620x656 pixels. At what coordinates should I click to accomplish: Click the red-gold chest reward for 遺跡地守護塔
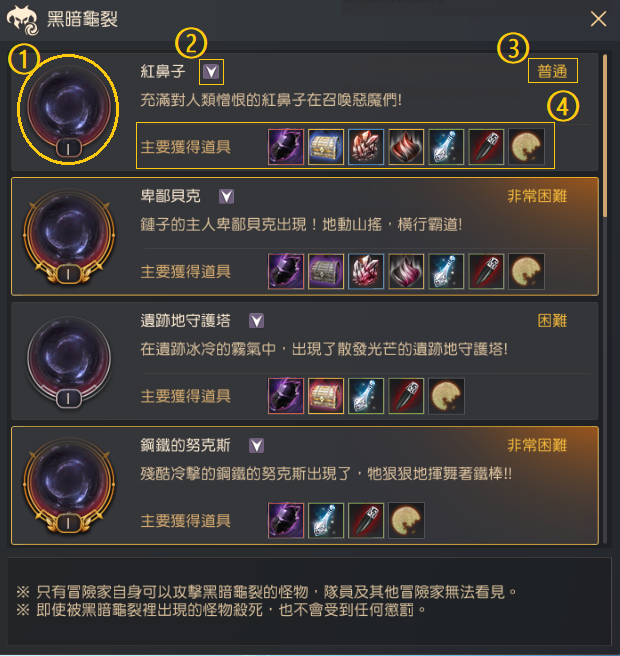click(x=326, y=396)
